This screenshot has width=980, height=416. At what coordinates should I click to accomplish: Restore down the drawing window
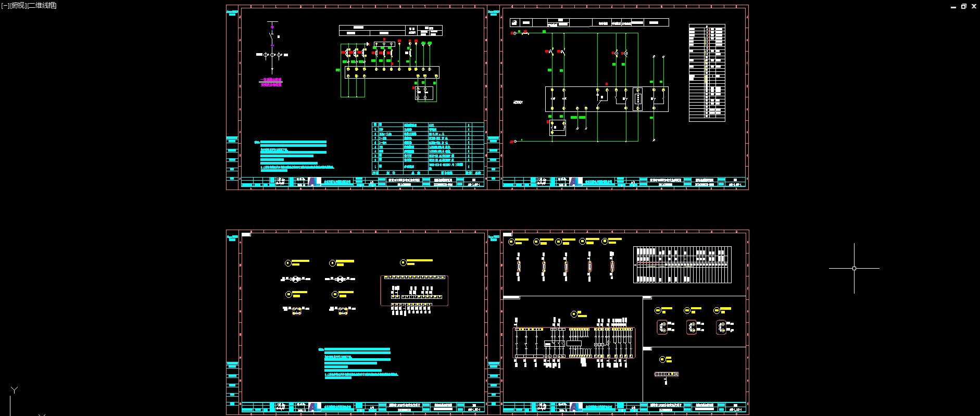[964, 6]
